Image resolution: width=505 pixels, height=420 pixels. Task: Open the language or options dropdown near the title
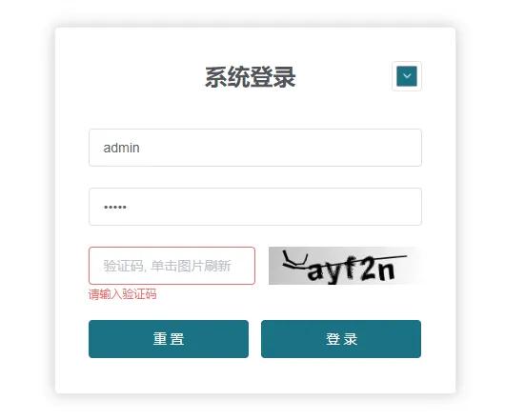tap(407, 76)
